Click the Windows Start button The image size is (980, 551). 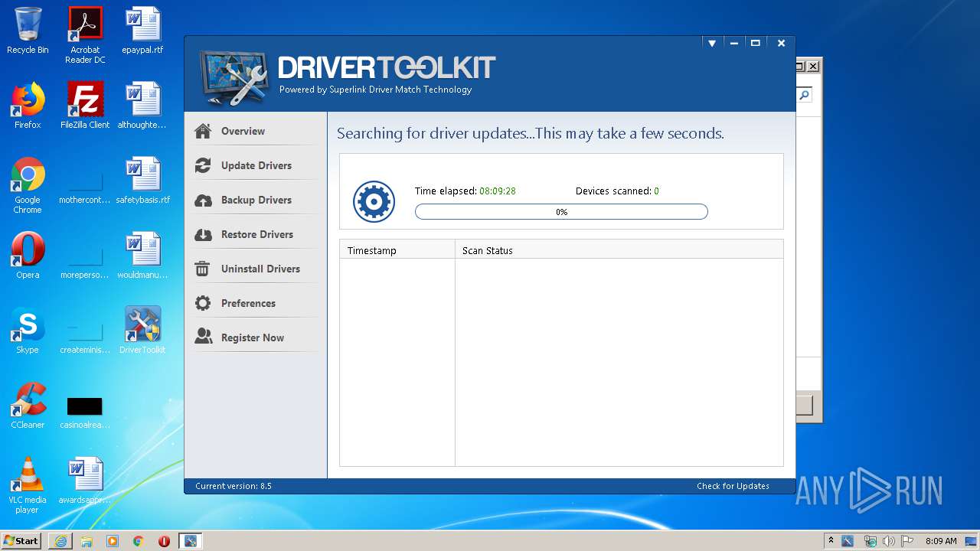pos(21,541)
